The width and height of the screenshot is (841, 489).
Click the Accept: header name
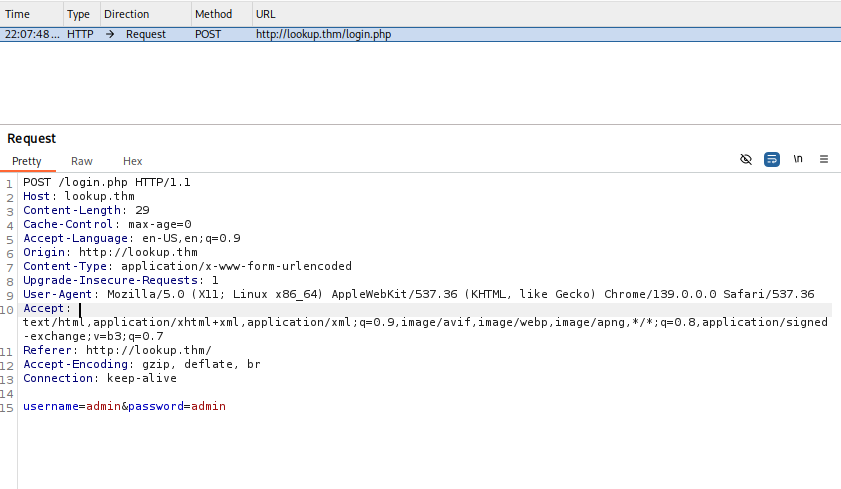[43, 308]
